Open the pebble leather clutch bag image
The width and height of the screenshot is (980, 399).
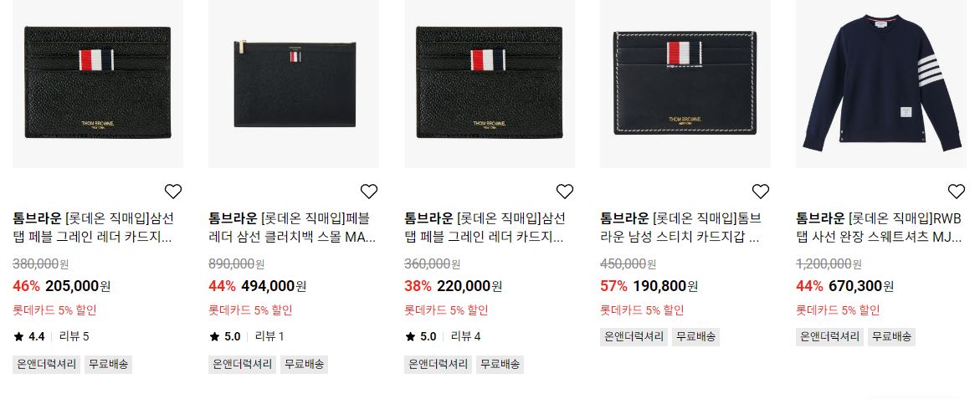294,84
